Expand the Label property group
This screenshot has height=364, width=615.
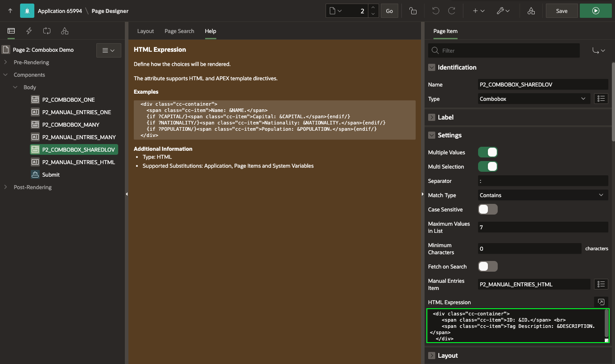pyautogui.click(x=431, y=117)
